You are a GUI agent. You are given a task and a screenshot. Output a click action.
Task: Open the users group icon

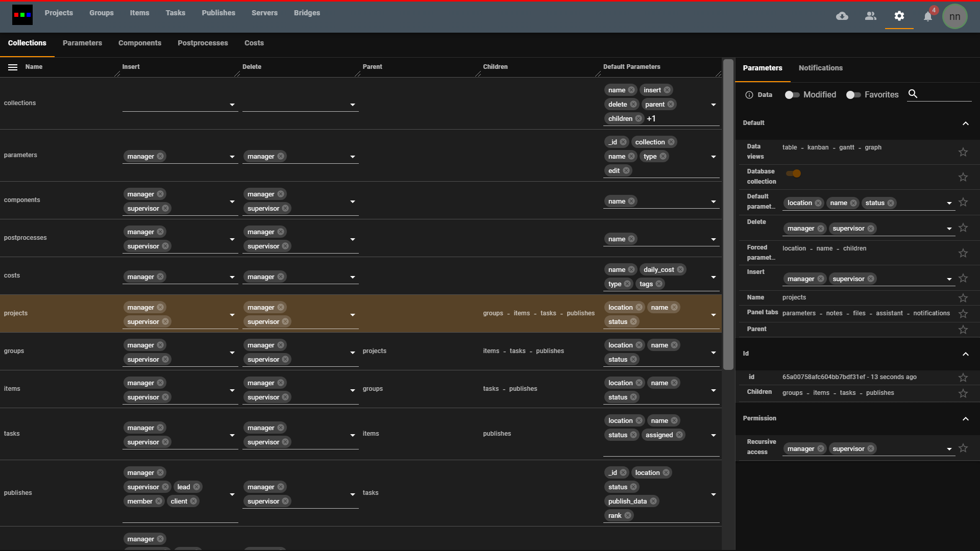point(871,16)
